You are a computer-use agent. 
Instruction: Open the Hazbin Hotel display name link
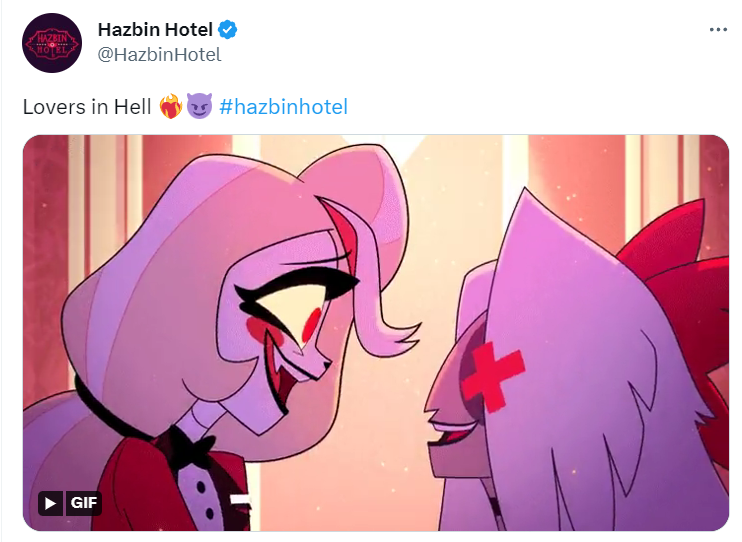click(155, 30)
